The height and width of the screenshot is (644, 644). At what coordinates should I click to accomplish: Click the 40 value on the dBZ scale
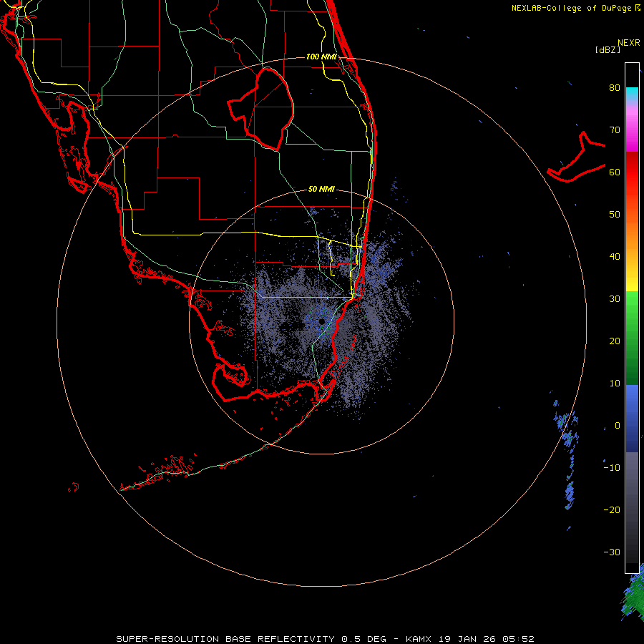615,257
